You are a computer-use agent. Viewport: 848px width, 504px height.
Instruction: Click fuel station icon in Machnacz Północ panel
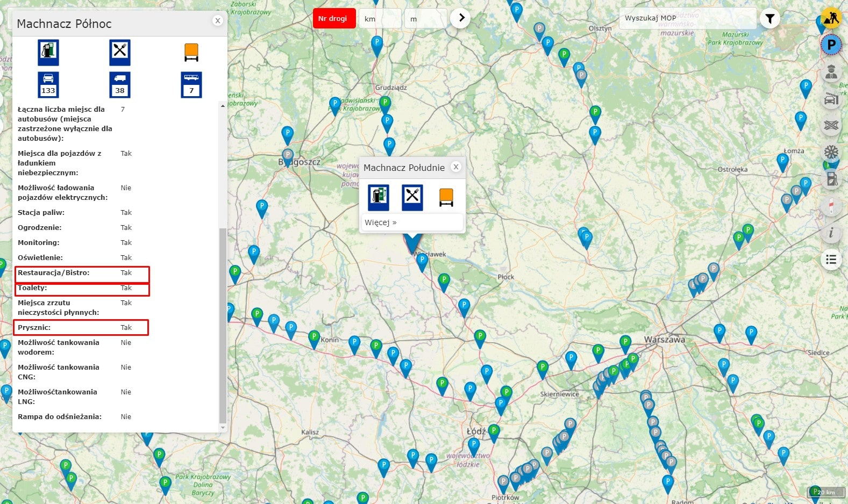(x=48, y=52)
